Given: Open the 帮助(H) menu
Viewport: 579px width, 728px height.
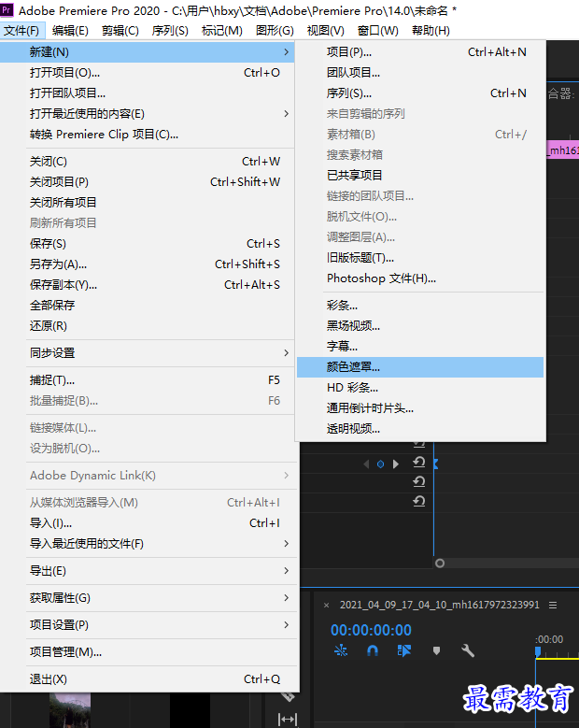Looking at the screenshot, I should [x=431, y=31].
